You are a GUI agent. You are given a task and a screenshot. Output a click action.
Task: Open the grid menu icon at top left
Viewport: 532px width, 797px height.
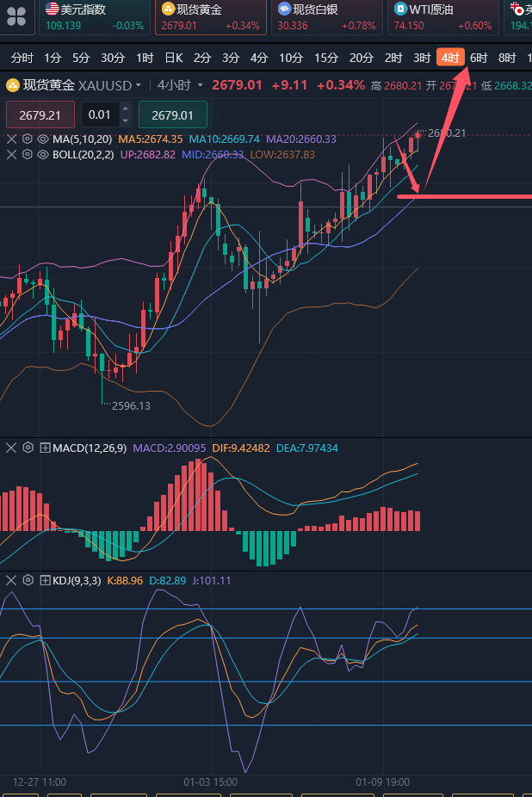coord(17,15)
